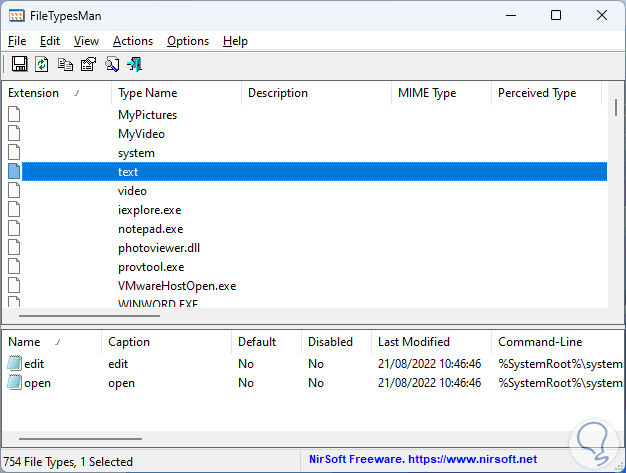Open the File menu
This screenshot has height=473, width=626.
[17, 41]
